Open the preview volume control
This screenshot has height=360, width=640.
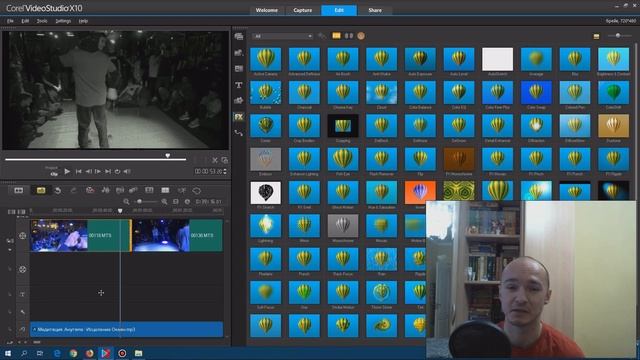(x=127, y=171)
